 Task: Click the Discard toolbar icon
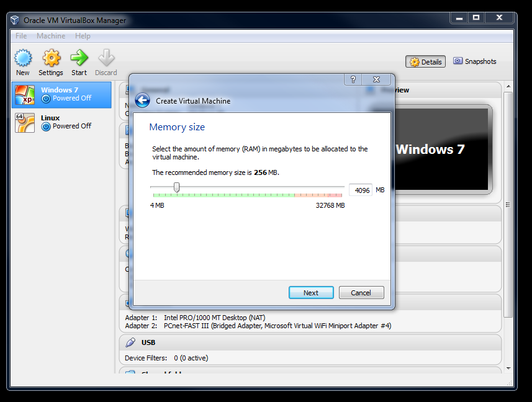[106, 58]
